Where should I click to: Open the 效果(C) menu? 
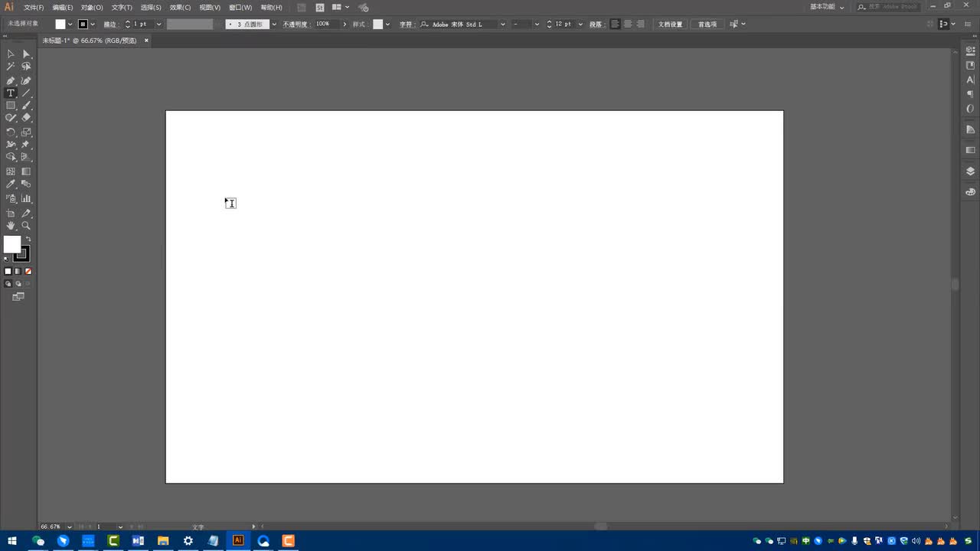pyautogui.click(x=181, y=7)
